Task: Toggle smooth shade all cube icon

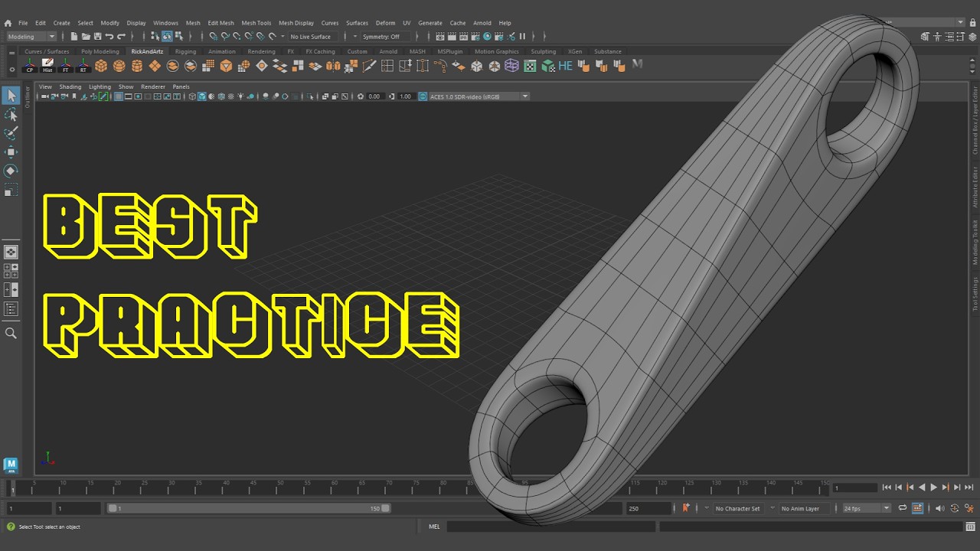Action: point(202,96)
